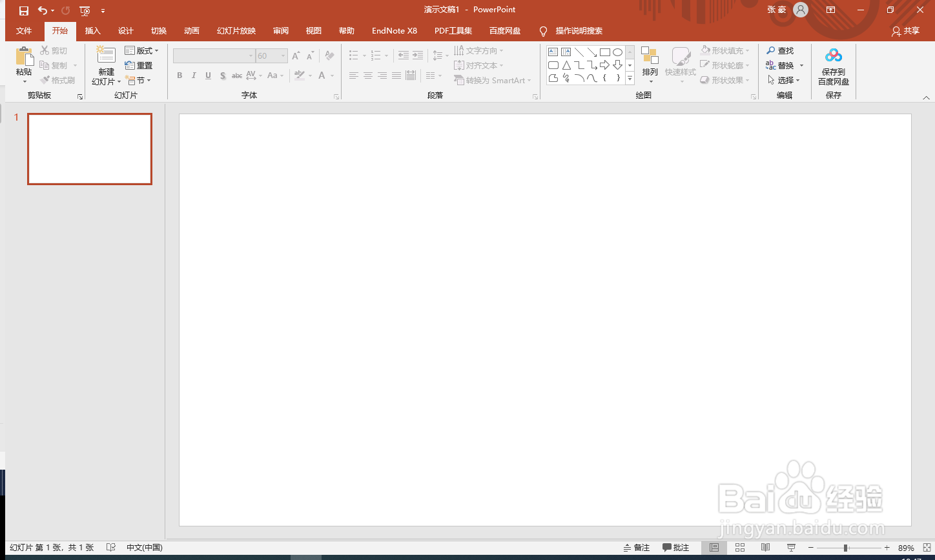935x560 pixels.
Task: Expand the shapes gallery More arrow
Action: pyautogui.click(x=630, y=79)
